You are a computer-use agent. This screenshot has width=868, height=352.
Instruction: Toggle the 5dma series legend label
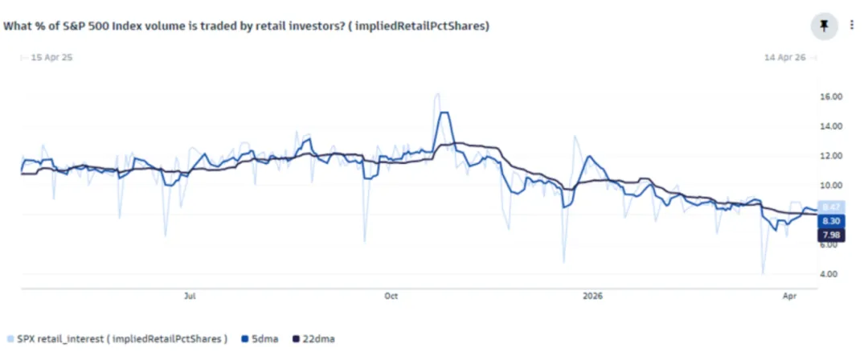[264, 338]
